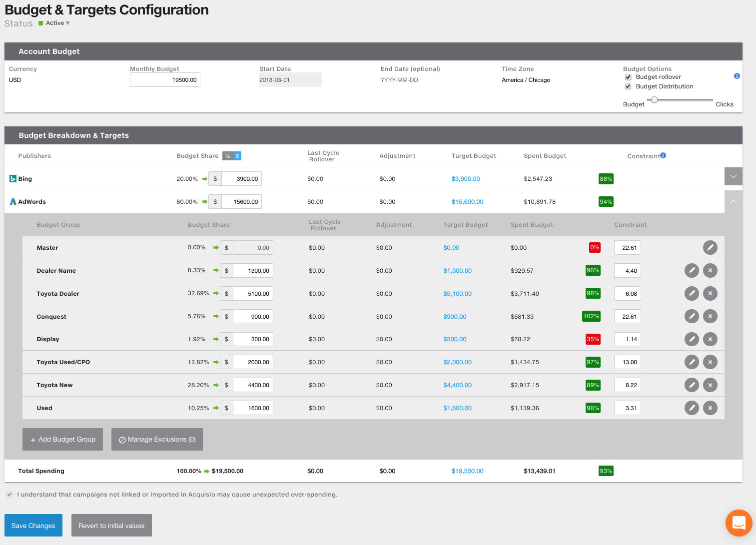The height and width of the screenshot is (545, 756).
Task: Switch Budget Share to dollar mode
Action: (x=237, y=156)
